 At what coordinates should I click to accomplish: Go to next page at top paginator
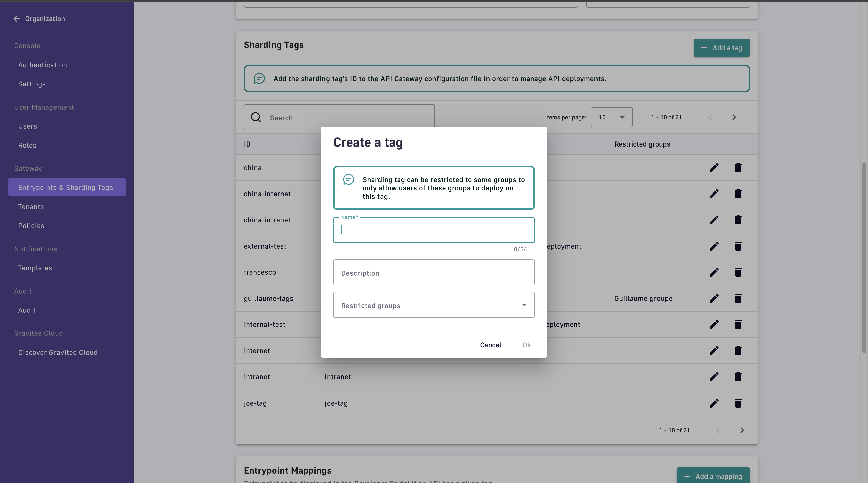pyautogui.click(x=734, y=117)
